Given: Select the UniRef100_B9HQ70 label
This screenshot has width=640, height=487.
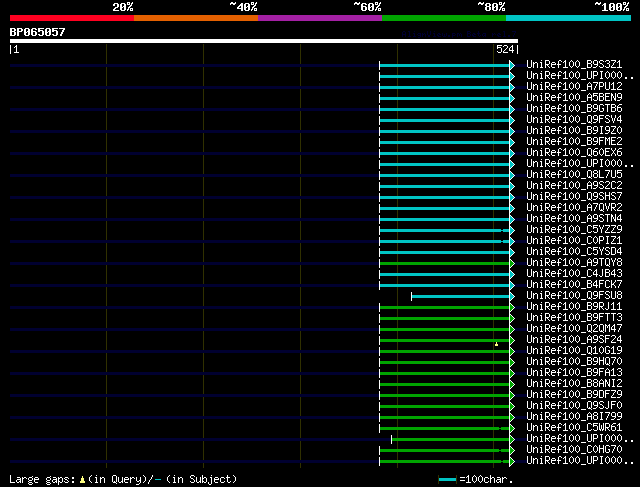Looking at the screenshot, I should [574, 362].
